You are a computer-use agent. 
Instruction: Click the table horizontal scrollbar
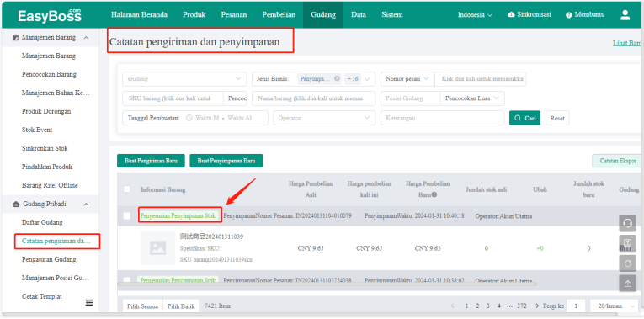(x=327, y=284)
